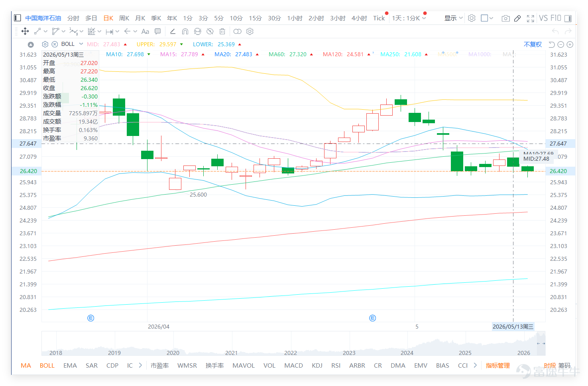Click 中国海洋石油 stock name link
The image size is (588, 386).
[x=43, y=18]
